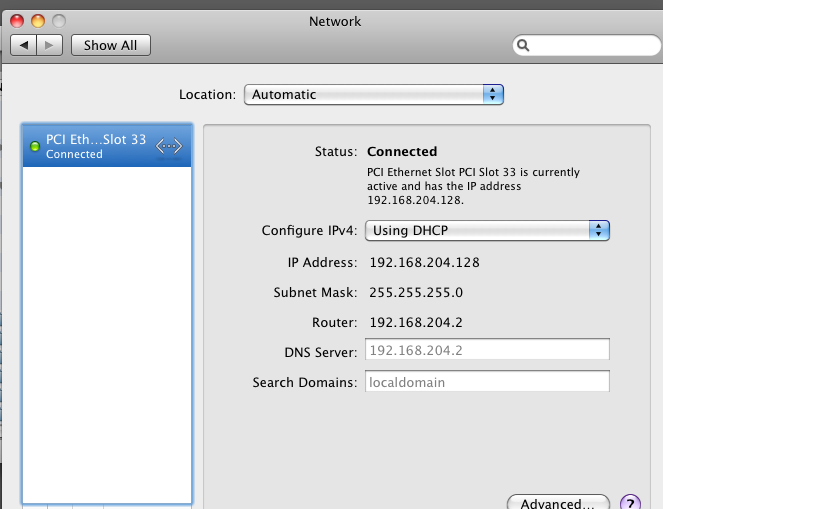
Task: Click the IP Address value 192.168.204.128
Action: (424, 263)
